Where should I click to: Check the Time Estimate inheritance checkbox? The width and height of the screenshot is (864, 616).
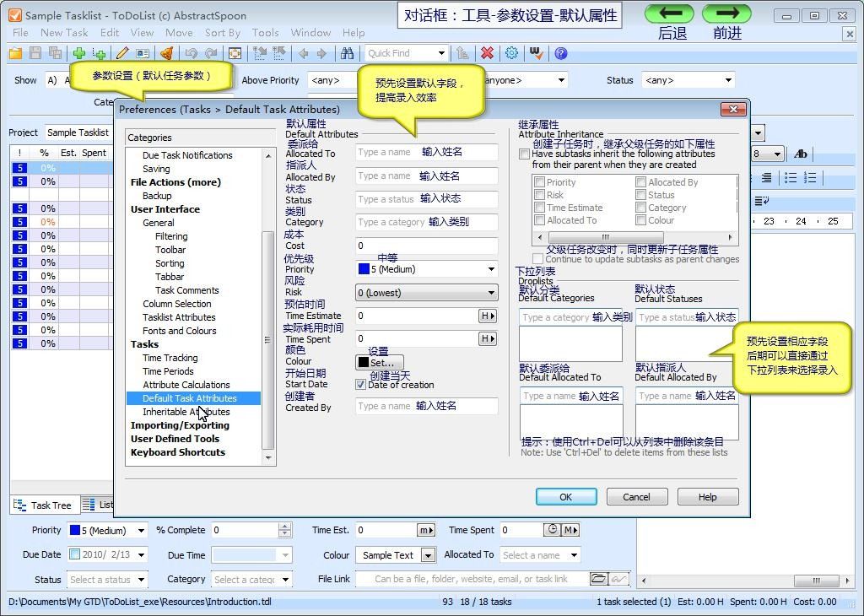(540, 208)
